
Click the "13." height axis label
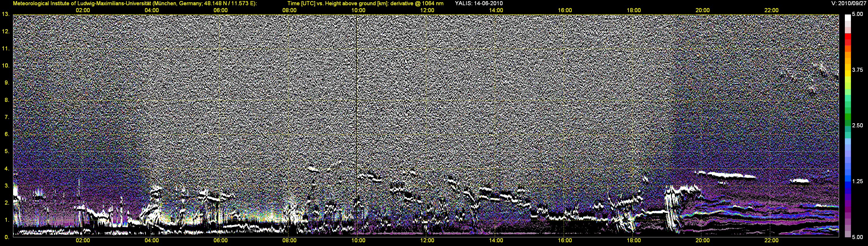[5, 14]
